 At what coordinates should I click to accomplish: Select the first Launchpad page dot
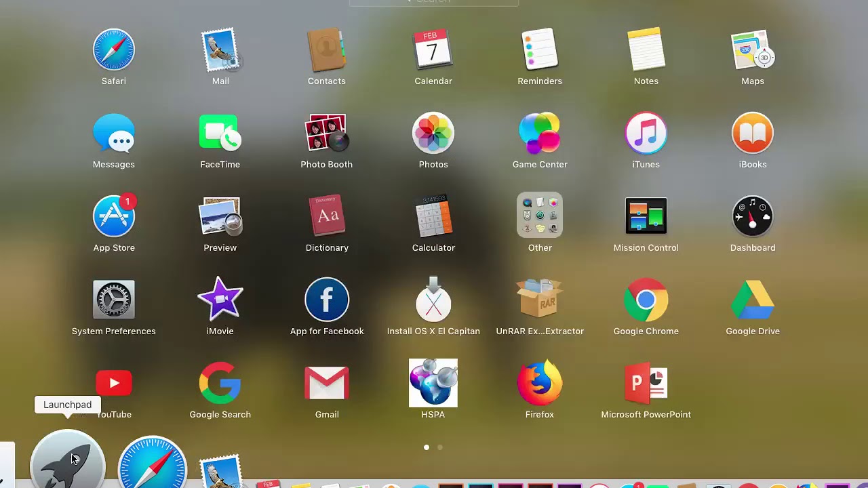(427, 447)
